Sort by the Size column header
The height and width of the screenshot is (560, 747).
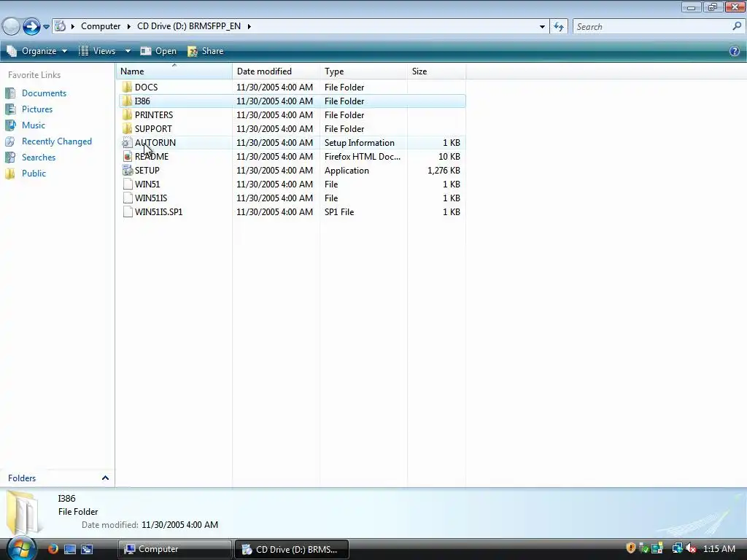click(436, 71)
